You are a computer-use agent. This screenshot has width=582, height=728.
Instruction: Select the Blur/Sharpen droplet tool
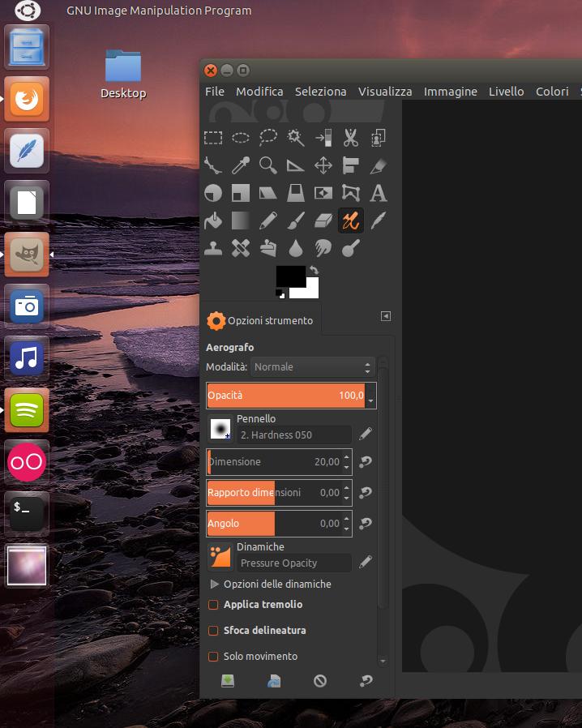pyautogui.click(x=296, y=248)
